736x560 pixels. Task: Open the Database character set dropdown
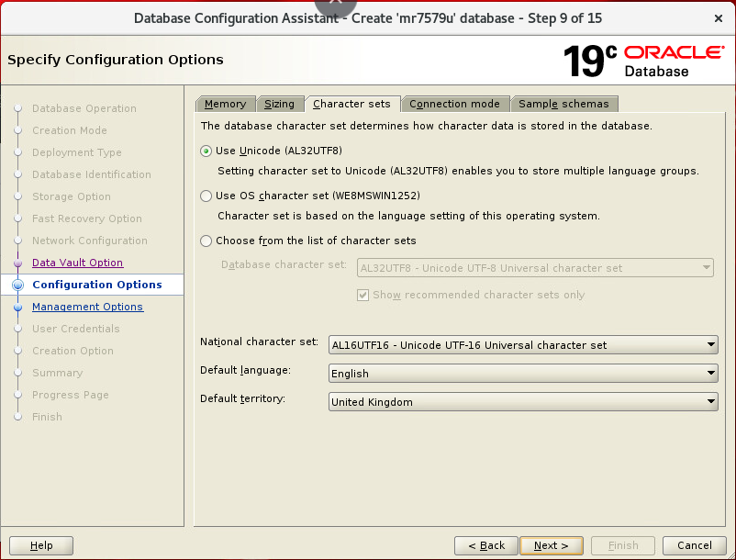point(535,267)
